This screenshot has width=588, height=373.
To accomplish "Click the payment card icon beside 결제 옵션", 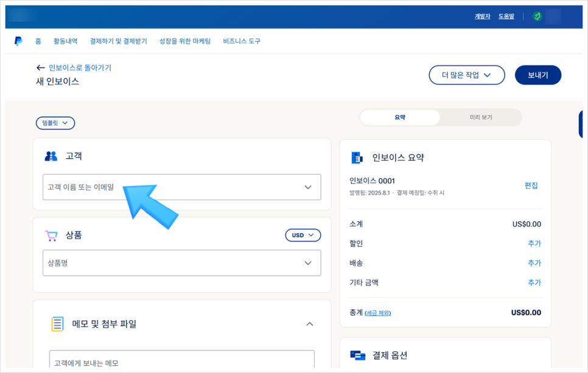I will pos(358,355).
